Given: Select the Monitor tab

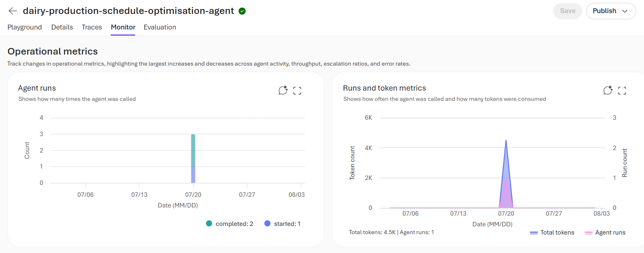Looking at the screenshot, I should [x=123, y=27].
